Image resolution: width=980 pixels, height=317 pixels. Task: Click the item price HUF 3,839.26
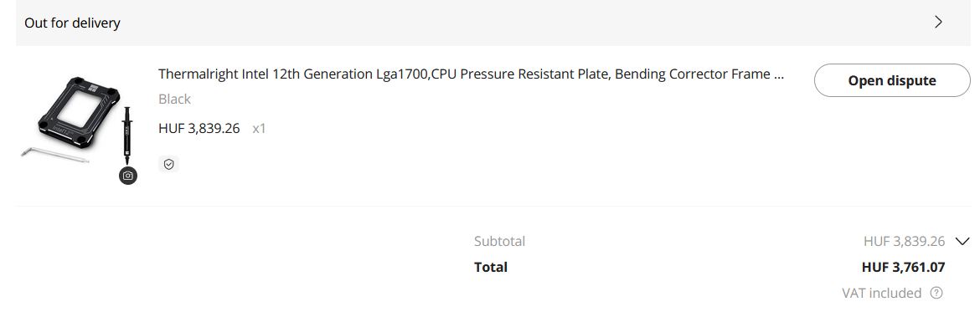pyautogui.click(x=199, y=129)
